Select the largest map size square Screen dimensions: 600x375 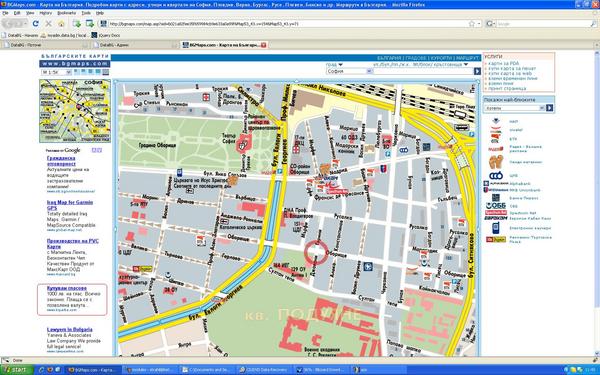pos(106,72)
